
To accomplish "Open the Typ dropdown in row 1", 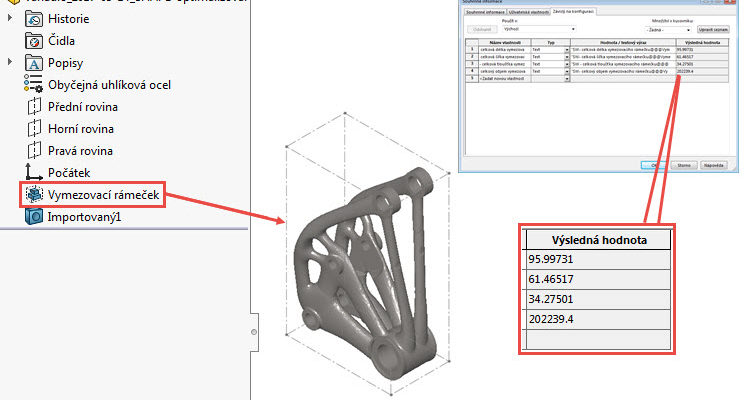I will (567, 50).
